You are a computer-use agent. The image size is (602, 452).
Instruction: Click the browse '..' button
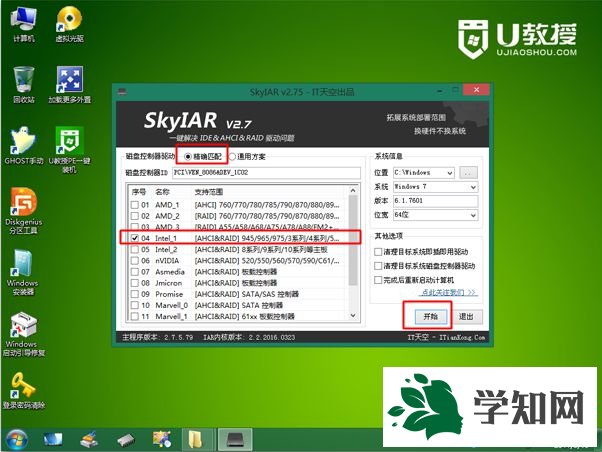[x=468, y=173]
